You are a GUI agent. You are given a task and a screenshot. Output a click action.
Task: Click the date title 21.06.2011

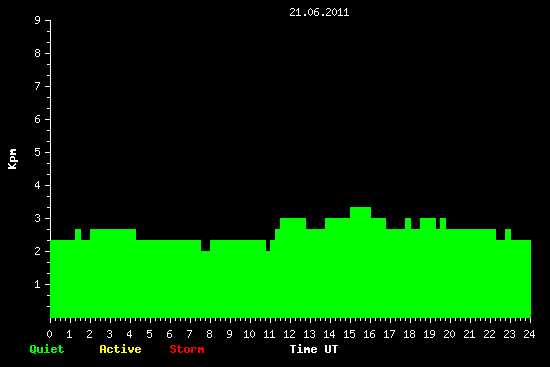pos(319,12)
